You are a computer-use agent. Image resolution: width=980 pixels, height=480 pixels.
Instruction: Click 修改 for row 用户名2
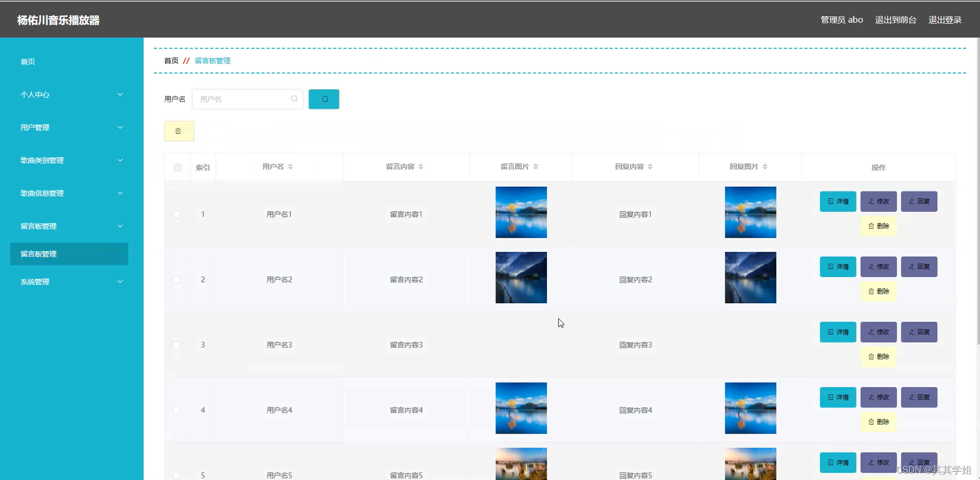[879, 267]
